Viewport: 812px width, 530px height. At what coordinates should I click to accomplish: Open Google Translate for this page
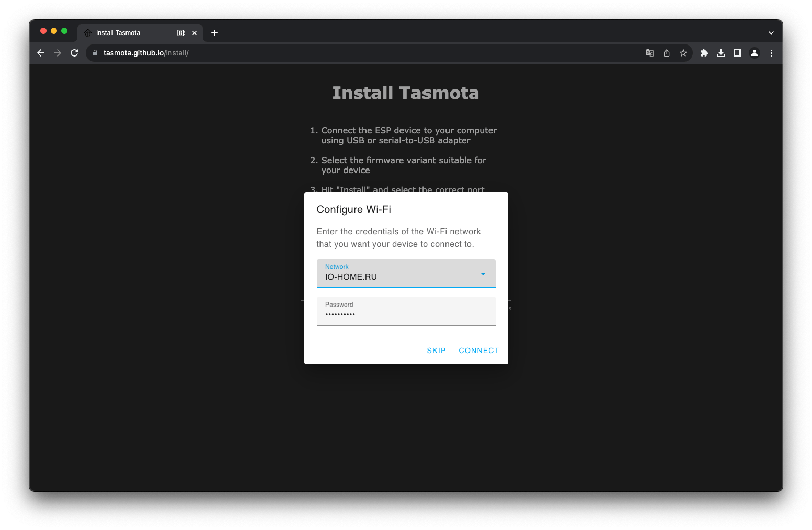tap(649, 53)
